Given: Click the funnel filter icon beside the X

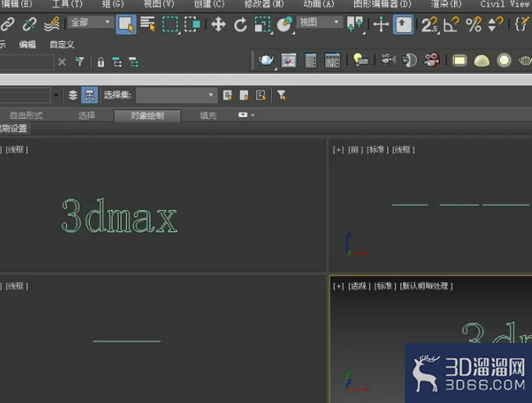Looking at the screenshot, I should 80,62.
